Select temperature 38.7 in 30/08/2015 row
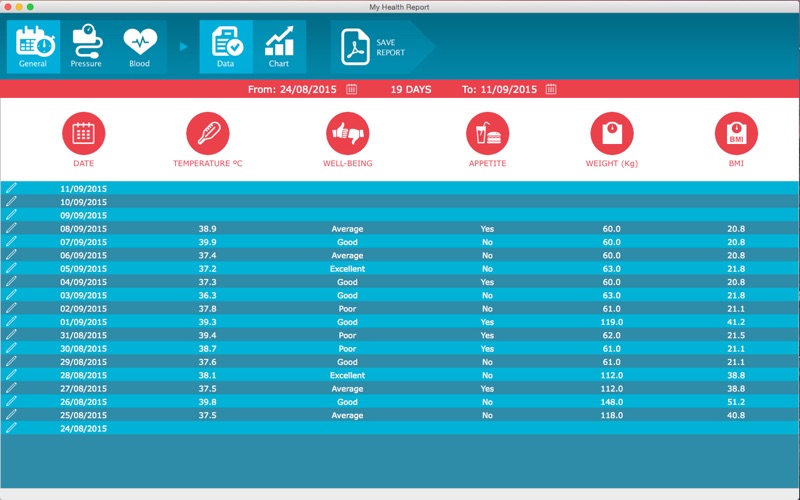 [x=208, y=348]
